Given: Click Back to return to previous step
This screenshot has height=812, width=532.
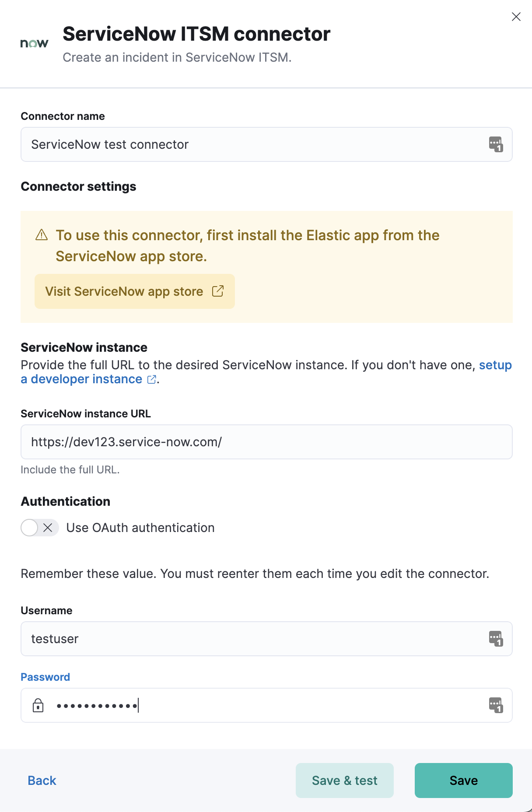Looking at the screenshot, I should coord(41,780).
